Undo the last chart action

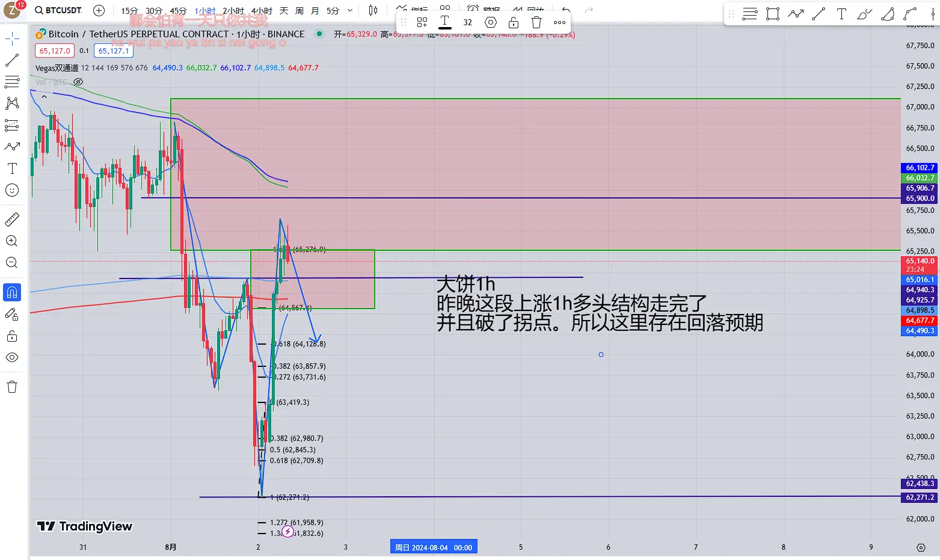(x=565, y=10)
